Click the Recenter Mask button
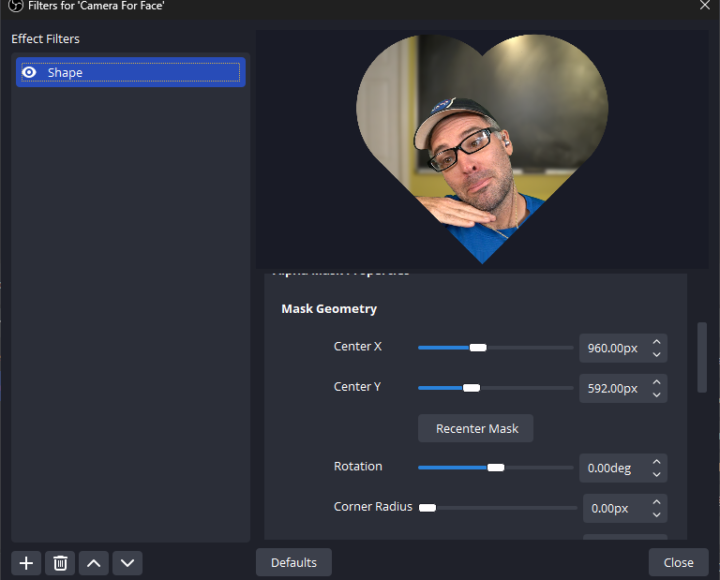Viewport: 720px width, 580px height. (476, 428)
